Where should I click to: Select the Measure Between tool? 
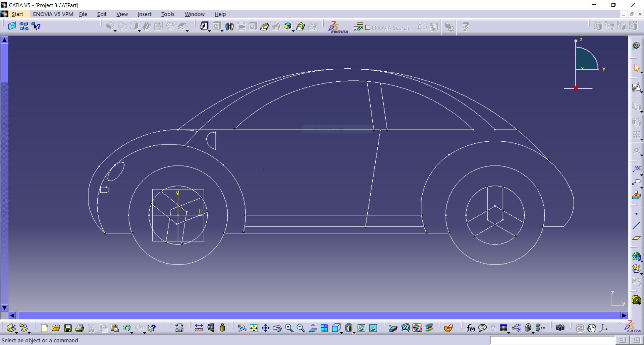(199, 328)
